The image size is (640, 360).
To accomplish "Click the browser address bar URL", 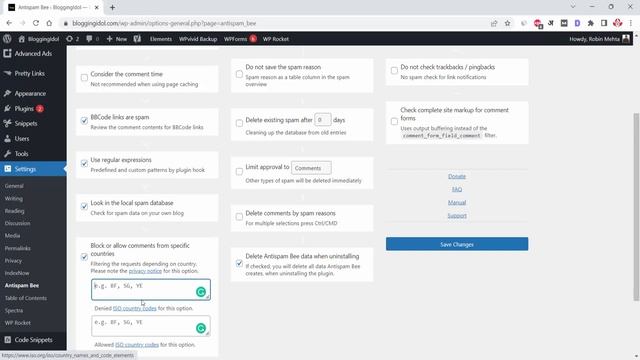I will (x=164, y=23).
